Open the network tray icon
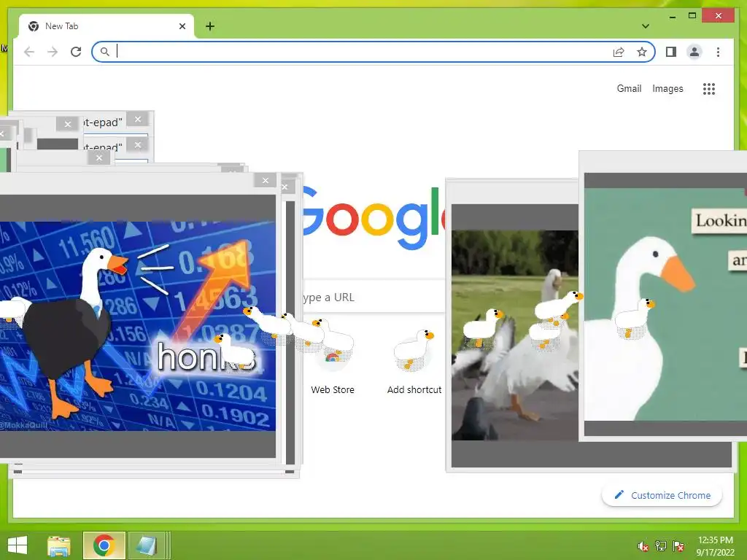Screen dimensions: 747x560 (661, 546)
